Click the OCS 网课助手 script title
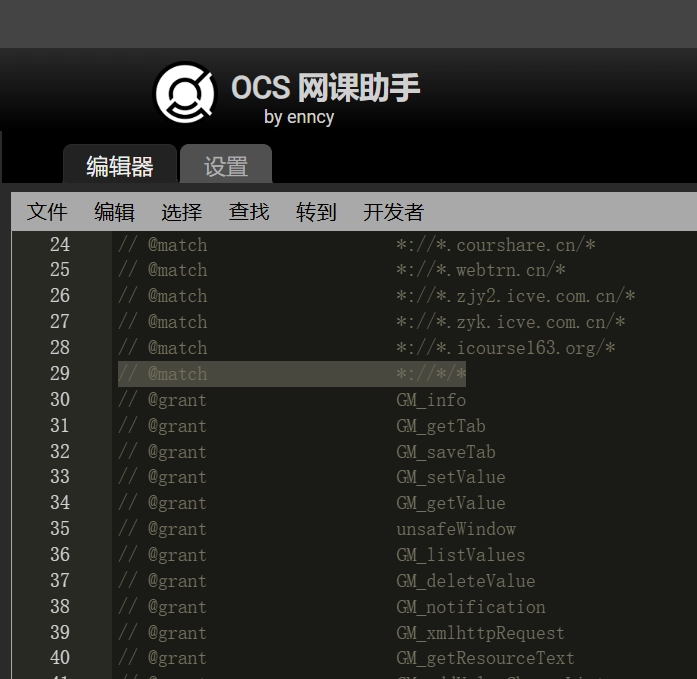697x679 pixels. click(325, 88)
